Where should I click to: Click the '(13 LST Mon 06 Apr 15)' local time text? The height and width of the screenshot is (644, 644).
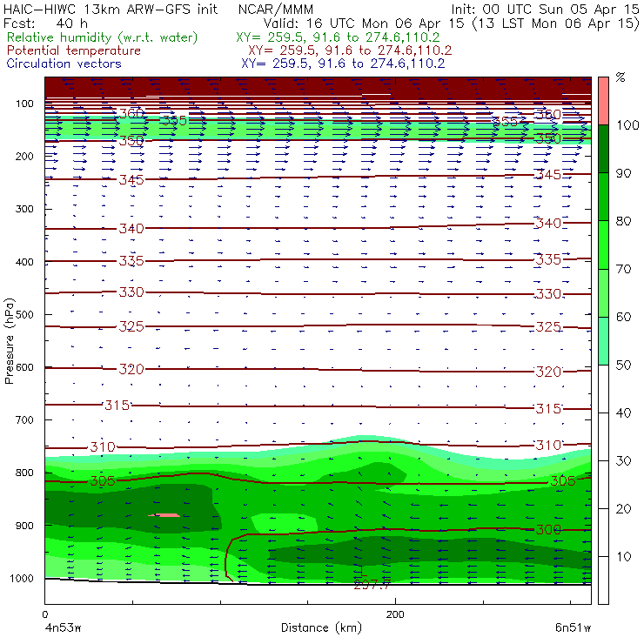[556, 23]
